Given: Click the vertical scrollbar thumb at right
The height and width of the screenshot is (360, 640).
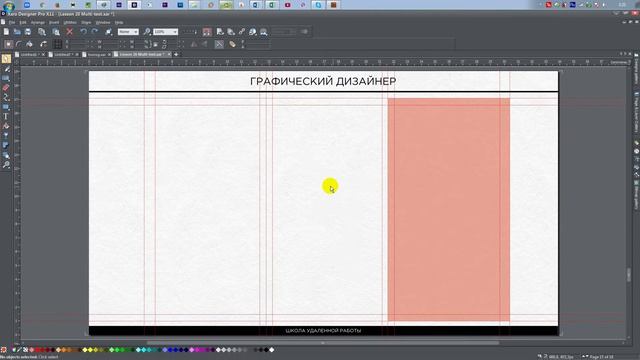Looking at the screenshot, I should click(x=629, y=275).
